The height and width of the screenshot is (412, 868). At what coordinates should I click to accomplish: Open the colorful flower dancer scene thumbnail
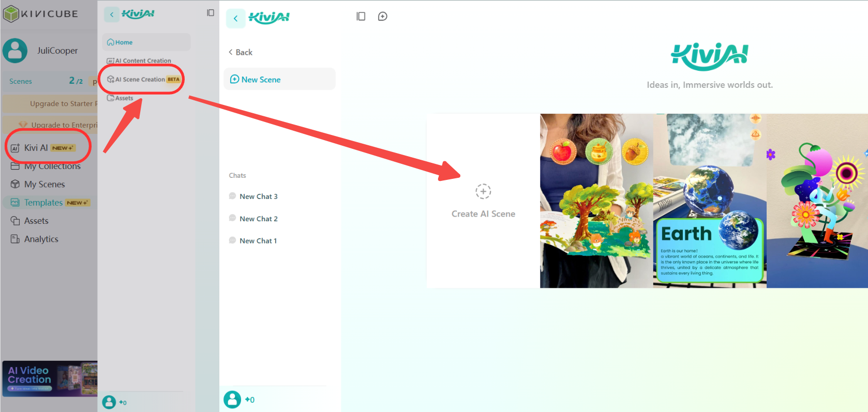(817, 201)
